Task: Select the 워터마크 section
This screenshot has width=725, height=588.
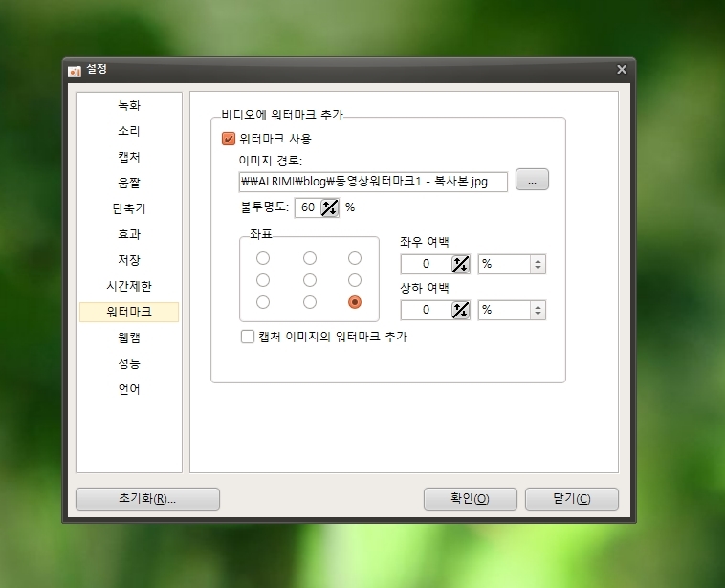Action: click(129, 312)
